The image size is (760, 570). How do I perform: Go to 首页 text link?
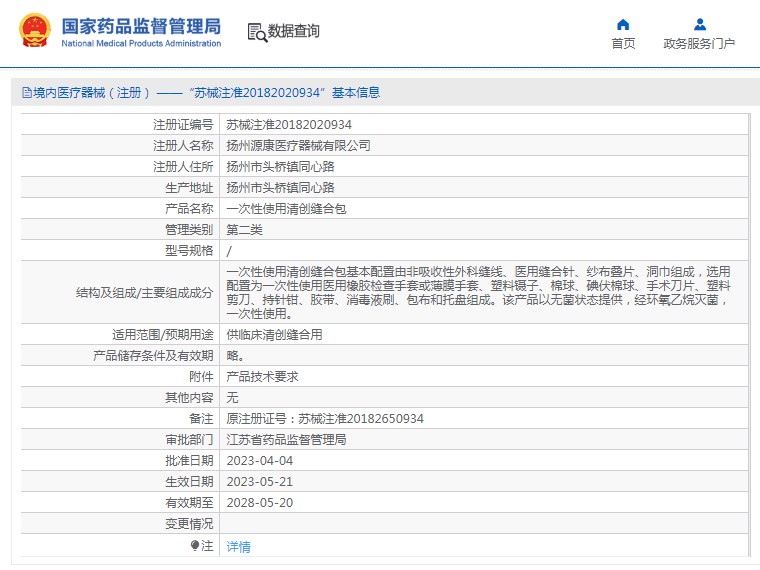click(623, 44)
